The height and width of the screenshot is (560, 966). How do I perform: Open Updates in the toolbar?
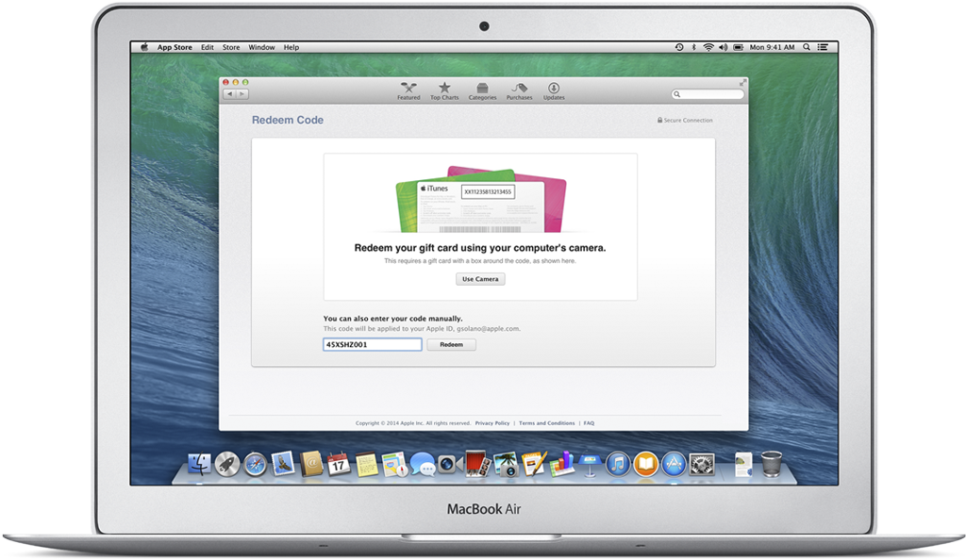[x=554, y=91]
